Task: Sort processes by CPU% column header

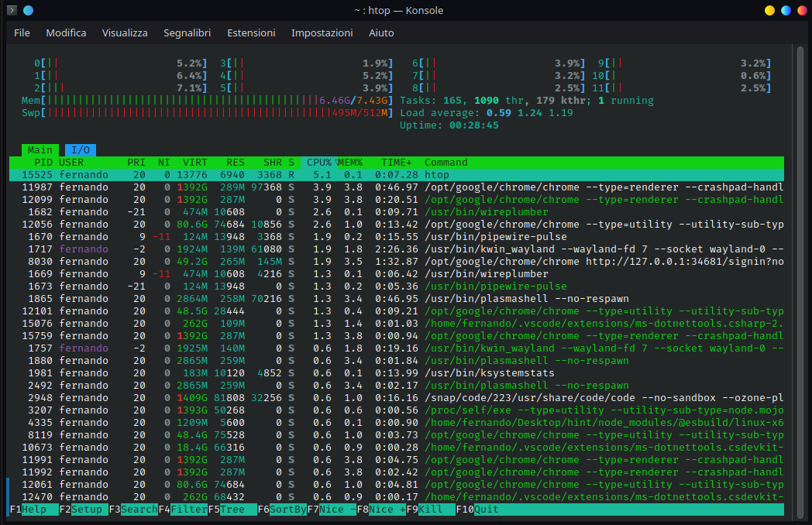Action: [x=319, y=163]
